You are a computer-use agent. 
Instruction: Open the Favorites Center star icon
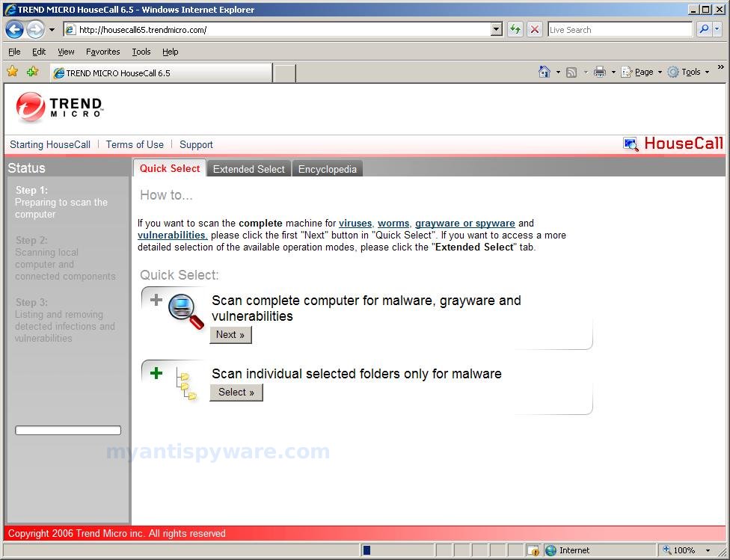point(13,72)
